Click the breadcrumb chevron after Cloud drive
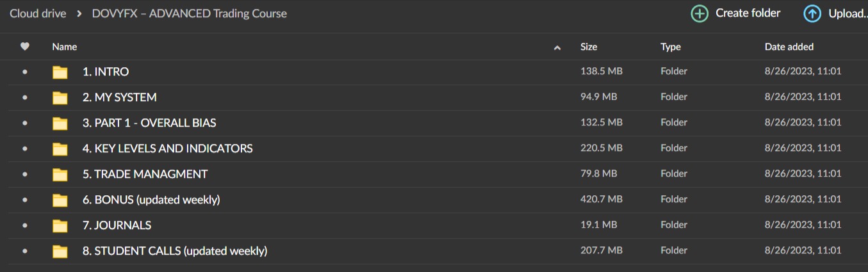 click(x=79, y=13)
